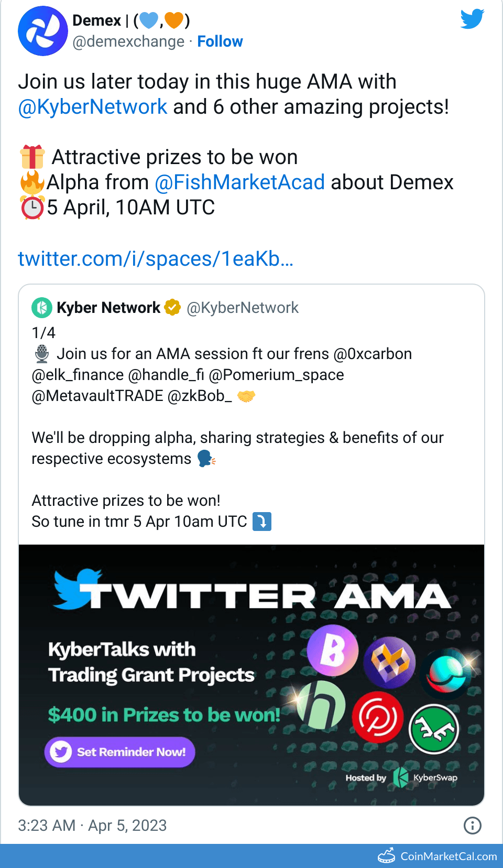Viewport: 503px width, 868px height.
Task: Click the green handle.fi h logo
Action: coord(321,706)
